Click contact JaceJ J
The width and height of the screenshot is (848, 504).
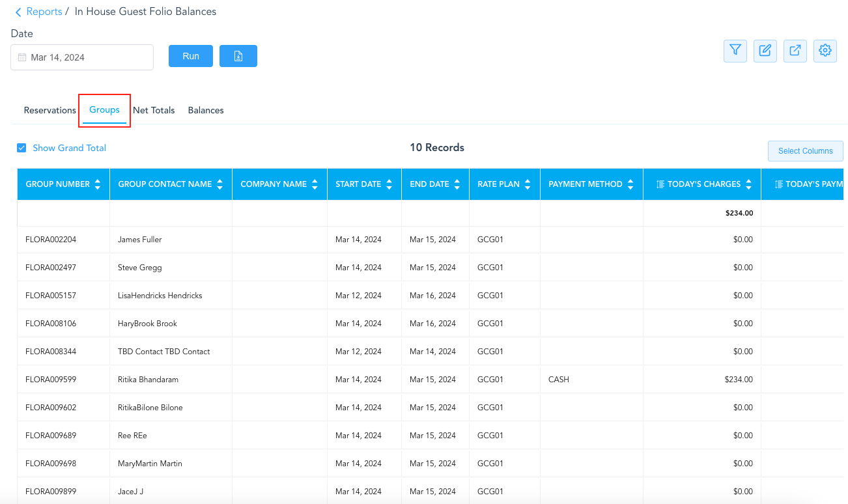[x=130, y=492]
